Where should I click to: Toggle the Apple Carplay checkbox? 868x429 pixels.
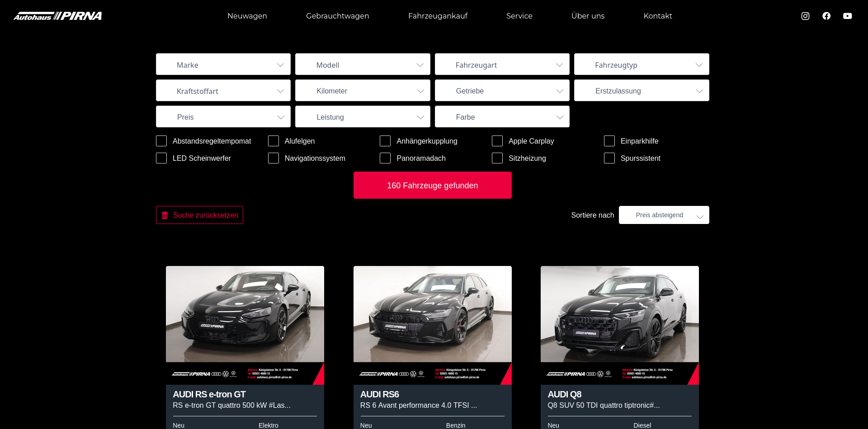click(497, 141)
